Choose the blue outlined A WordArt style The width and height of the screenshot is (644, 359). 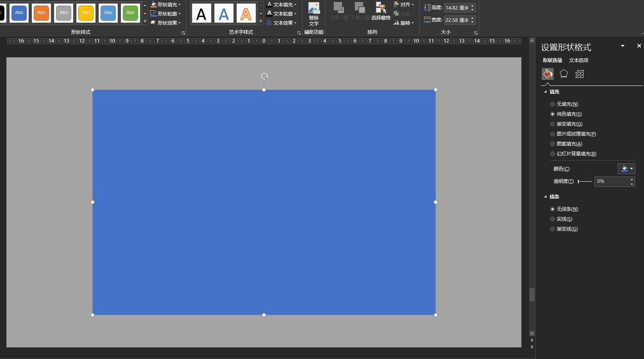pyautogui.click(x=224, y=14)
